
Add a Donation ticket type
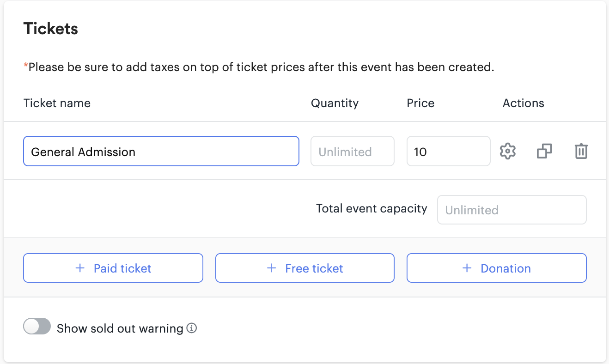[x=496, y=268]
